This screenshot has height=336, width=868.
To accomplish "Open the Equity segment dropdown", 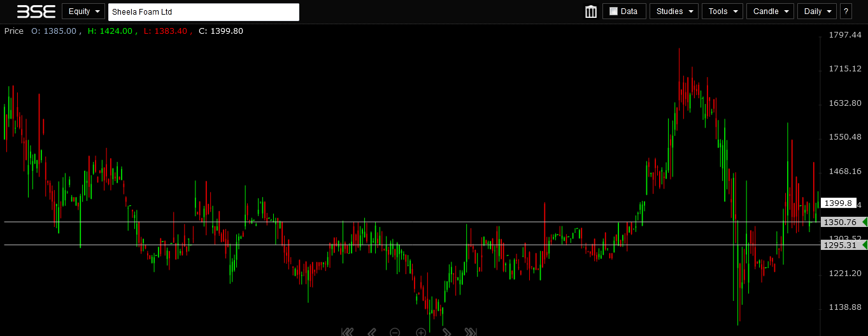I will point(83,11).
